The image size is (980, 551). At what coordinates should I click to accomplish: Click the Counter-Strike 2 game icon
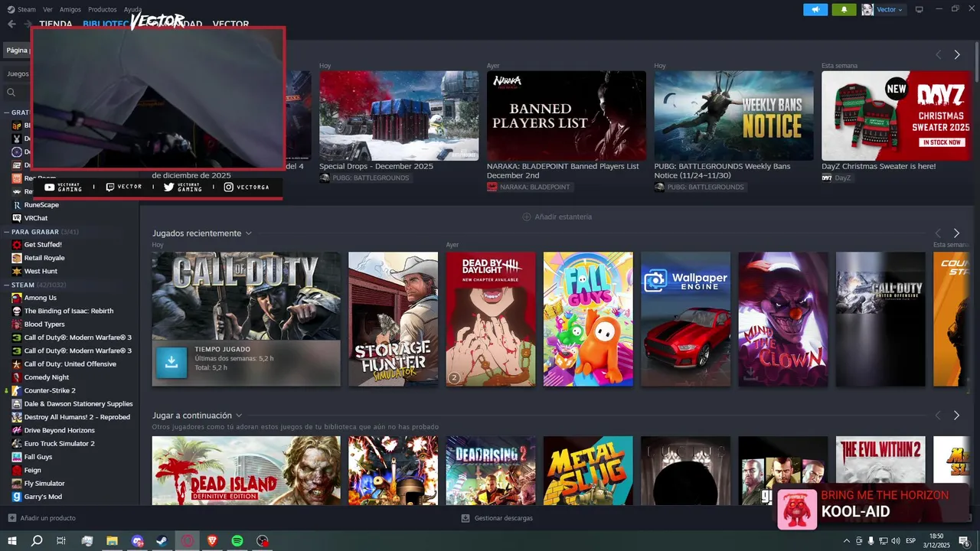17,390
